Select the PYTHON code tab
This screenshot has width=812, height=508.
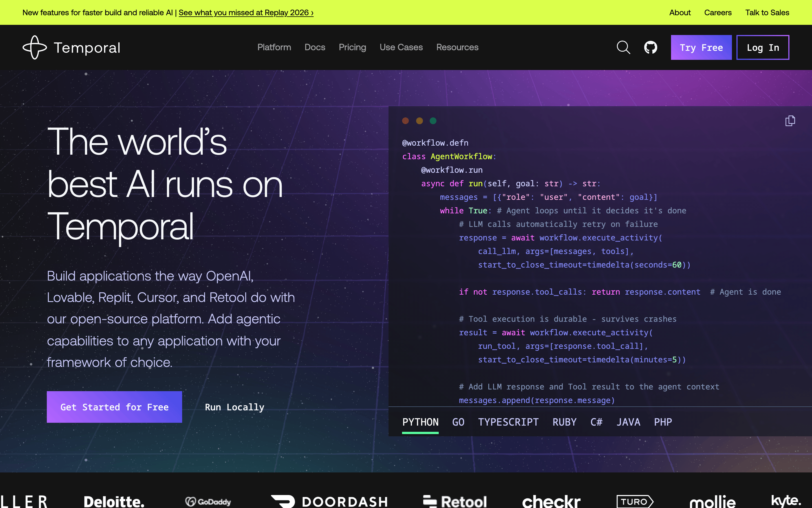[x=420, y=422]
